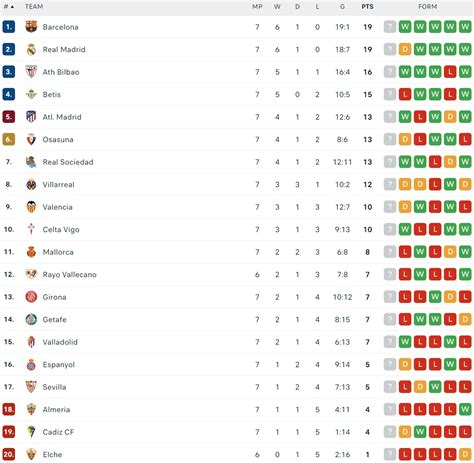Sort by the MP column header
The height and width of the screenshot is (463, 474).
coord(257,6)
